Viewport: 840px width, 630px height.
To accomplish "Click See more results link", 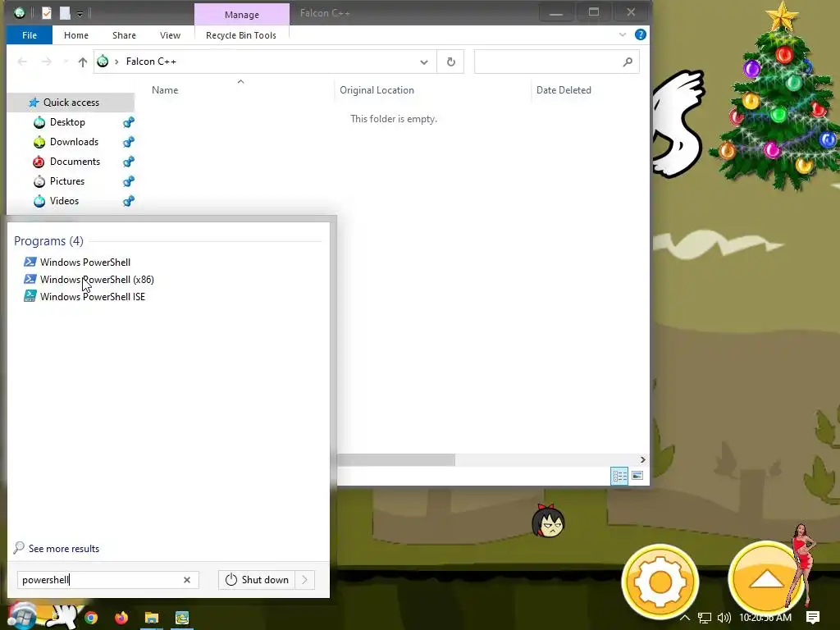I will [x=64, y=549].
